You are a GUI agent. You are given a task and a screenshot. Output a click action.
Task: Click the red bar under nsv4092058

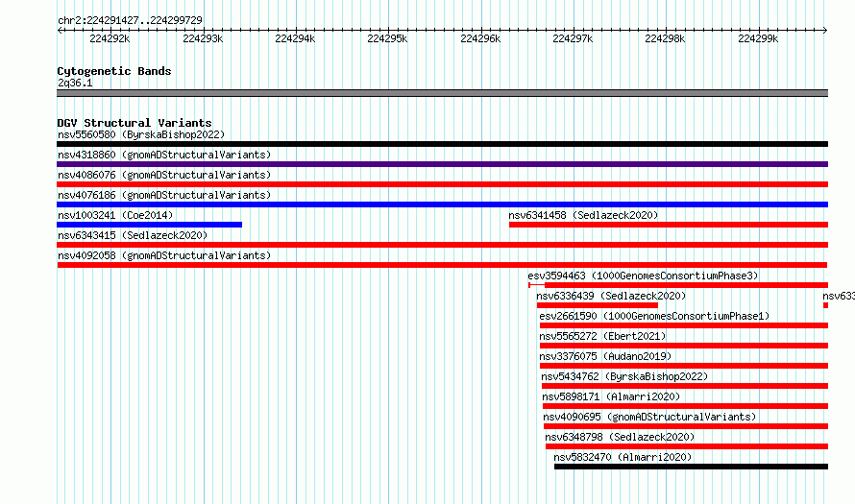[442, 265]
